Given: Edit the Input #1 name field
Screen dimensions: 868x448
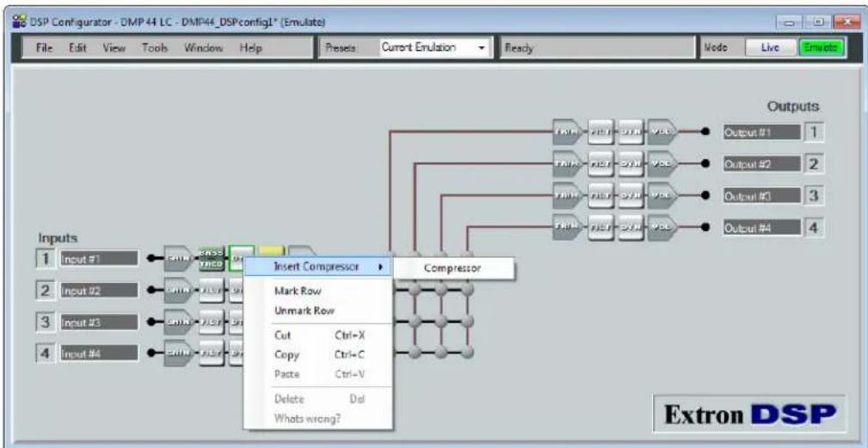Looking at the screenshot, I should click(x=99, y=258).
